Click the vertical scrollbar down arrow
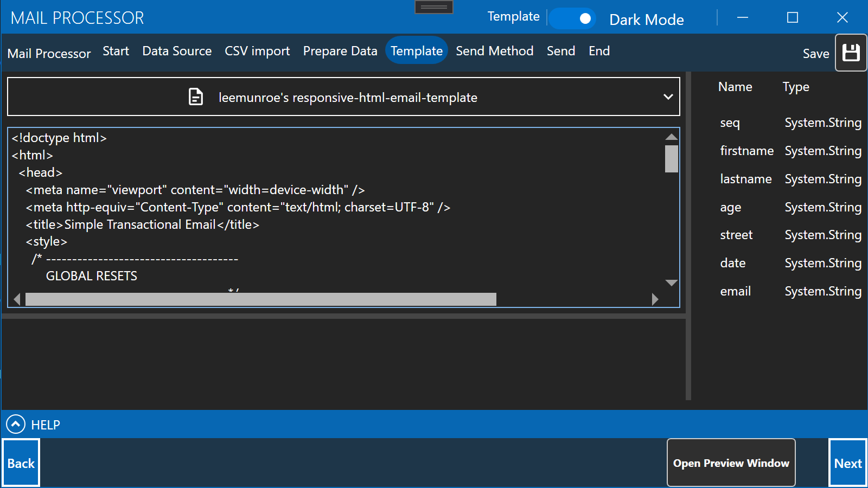This screenshot has height=488, width=868. pos(672,282)
